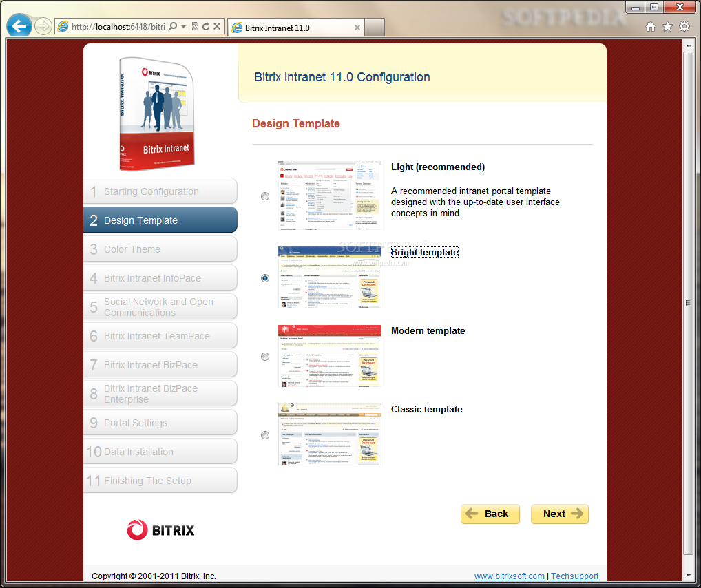This screenshot has width=701, height=588.
Task: Select the Light (recommended) radio button
Action: click(x=265, y=196)
